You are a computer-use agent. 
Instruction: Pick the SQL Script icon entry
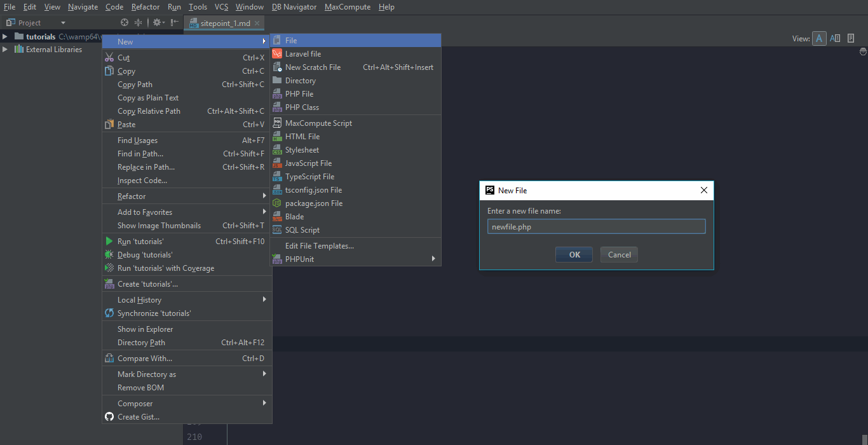click(277, 230)
